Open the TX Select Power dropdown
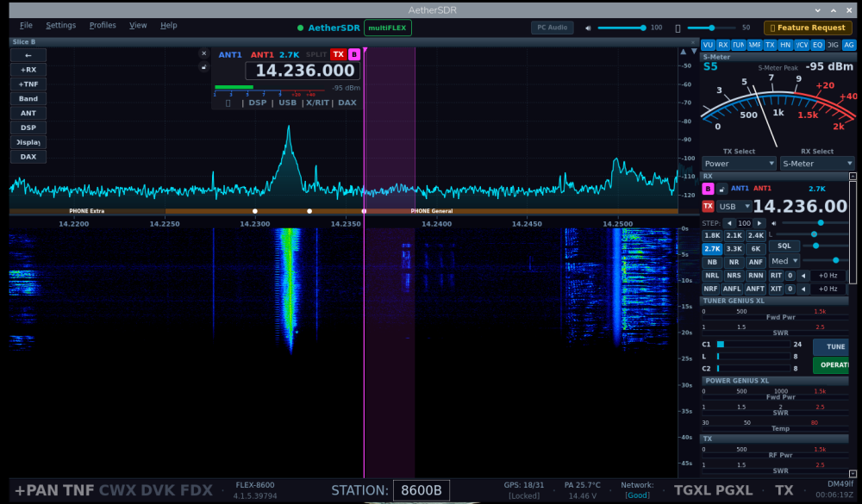 pos(739,164)
